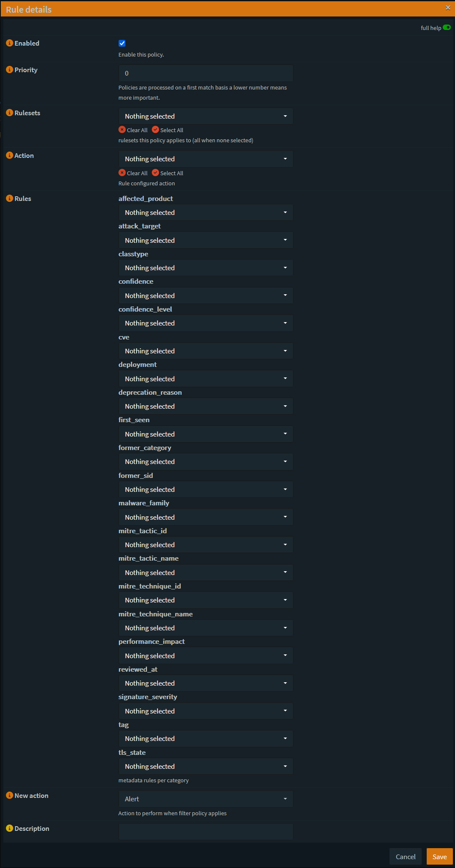Click the info icon beside Enabled

coord(9,43)
